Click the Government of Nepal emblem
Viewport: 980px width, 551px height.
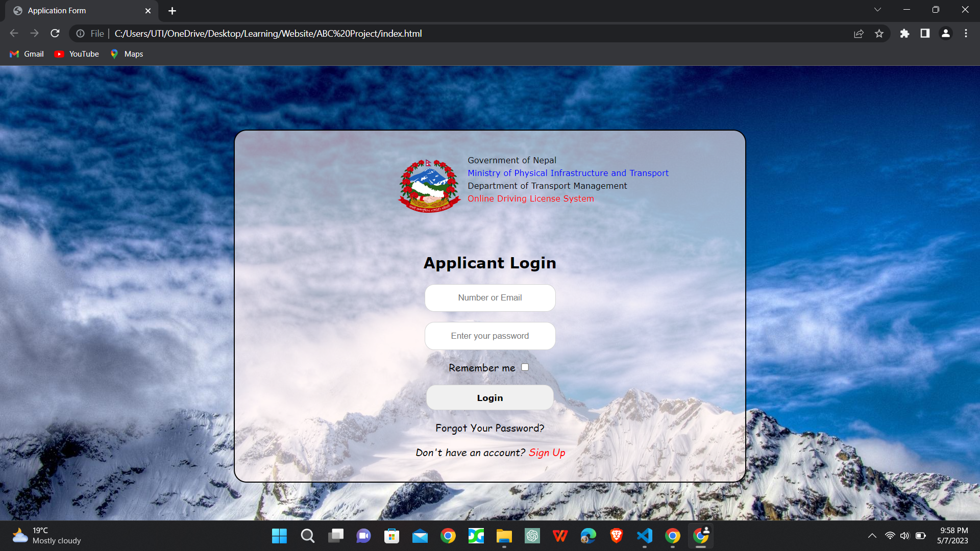pos(429,186)
